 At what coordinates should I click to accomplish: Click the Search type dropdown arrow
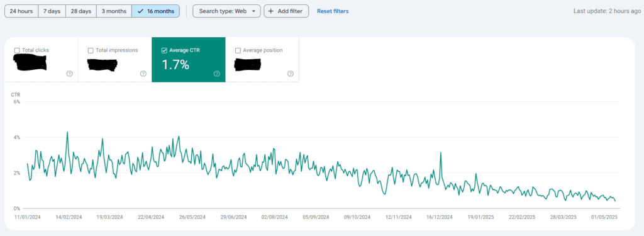click(254, 11)
